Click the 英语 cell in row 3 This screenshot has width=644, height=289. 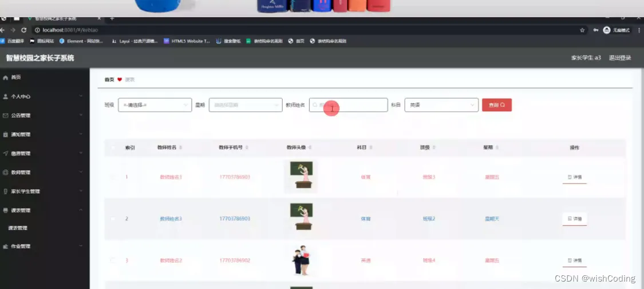point(366,260)
